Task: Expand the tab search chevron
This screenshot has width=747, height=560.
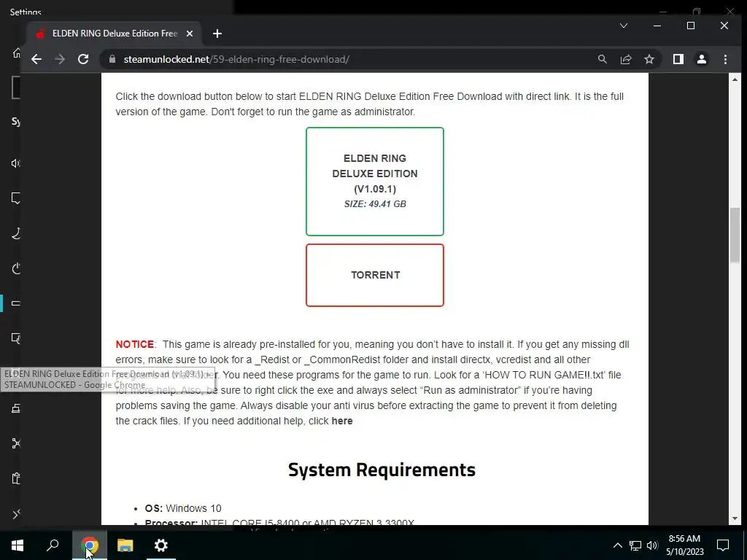Action: click(x=624, y=26)
